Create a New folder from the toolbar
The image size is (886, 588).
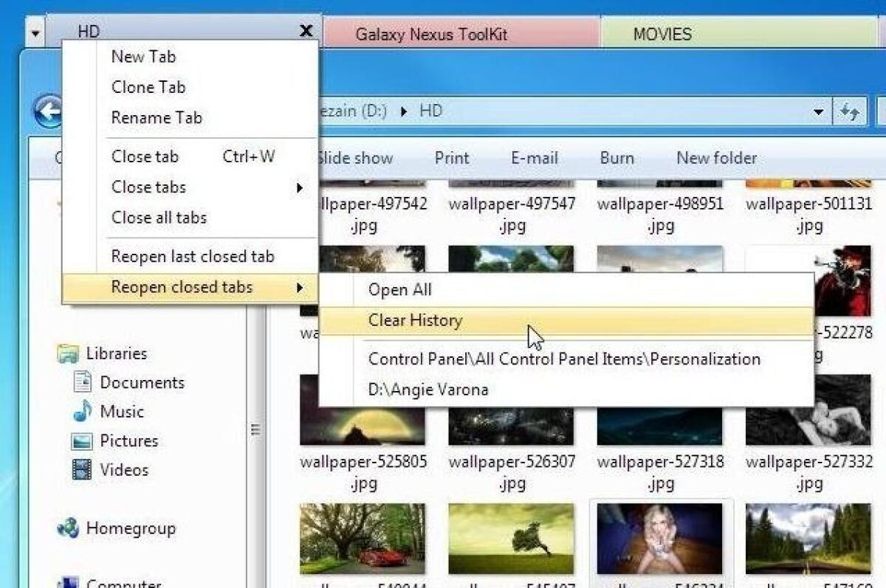pos(715,158)
